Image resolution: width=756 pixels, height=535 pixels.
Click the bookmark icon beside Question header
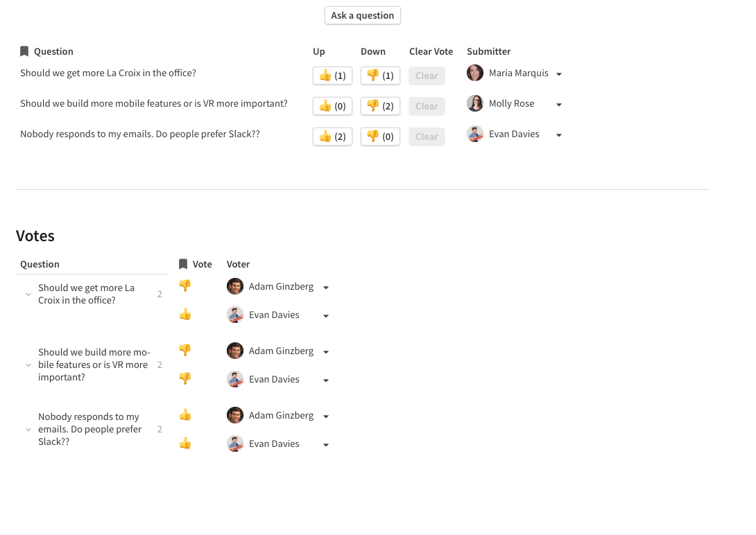click(x=24, y=51)
